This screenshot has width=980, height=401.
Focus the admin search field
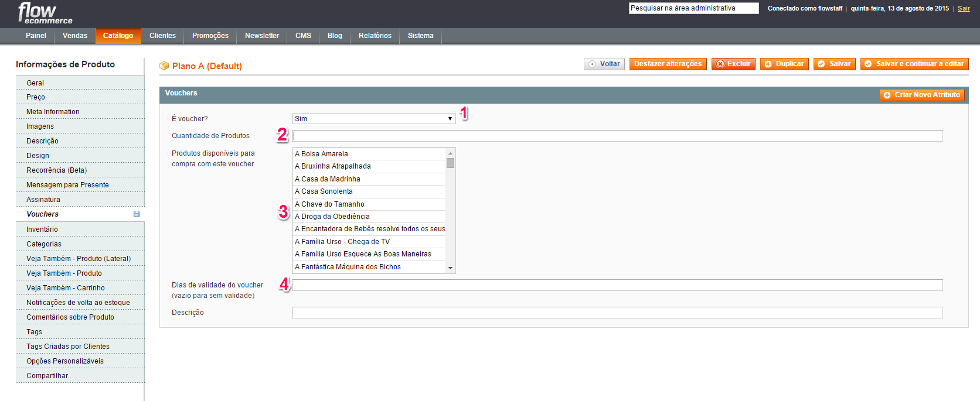[694, 8]
